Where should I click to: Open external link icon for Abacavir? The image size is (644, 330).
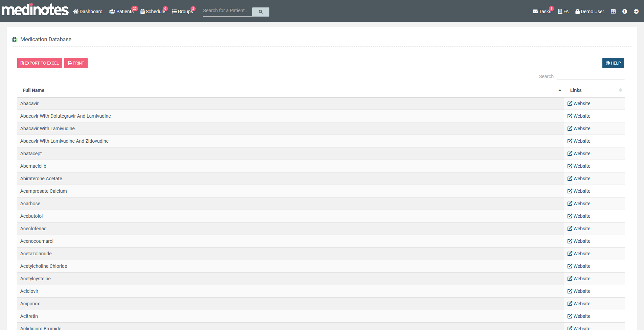click(570, 103)
